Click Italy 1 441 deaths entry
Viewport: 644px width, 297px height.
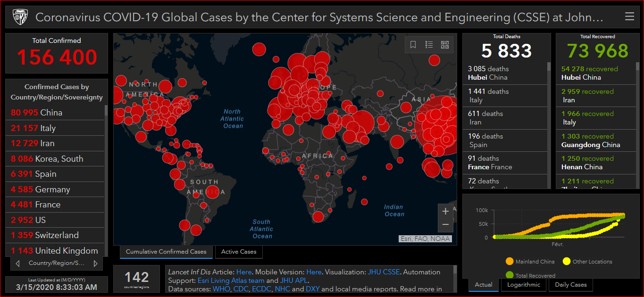(505, 96)
